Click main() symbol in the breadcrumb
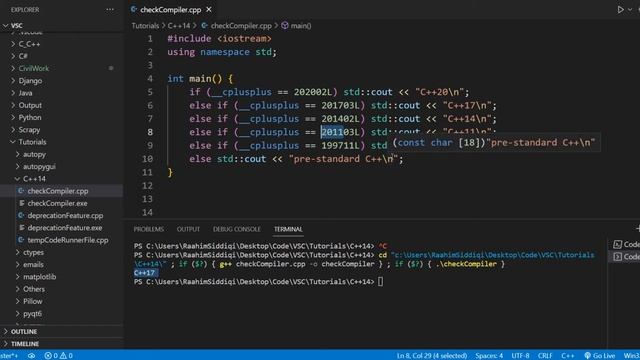Viewport: 640px width, 360px height. pyautogui.click(x=296, y=26)
